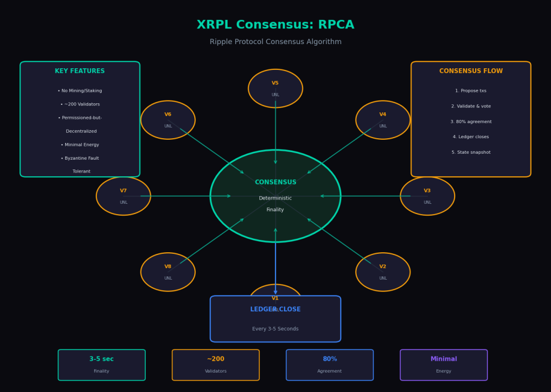This screenshot has height=392, width=551.
Task: Click the Ripple Protocol Consensus Algorithm subtitle
Action: [x=275, y=42]
